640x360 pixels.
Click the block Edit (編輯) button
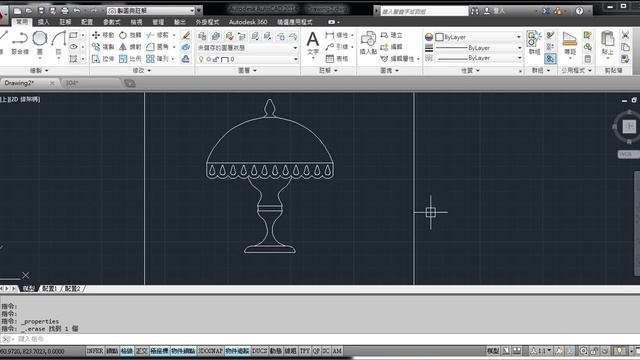391,47
